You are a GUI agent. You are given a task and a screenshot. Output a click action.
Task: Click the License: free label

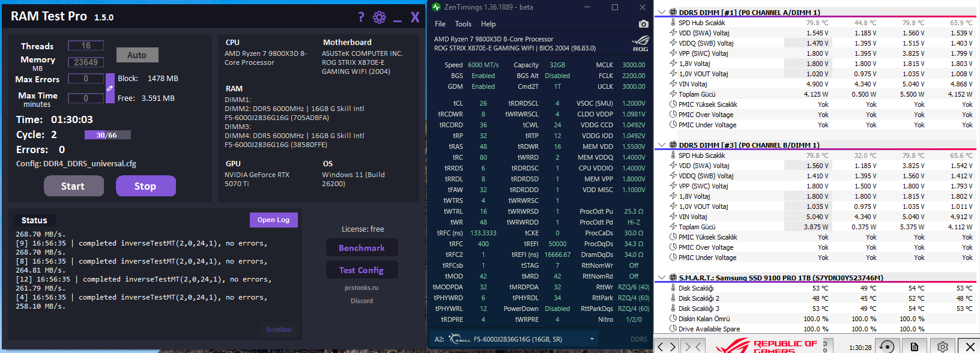(363, 229)
